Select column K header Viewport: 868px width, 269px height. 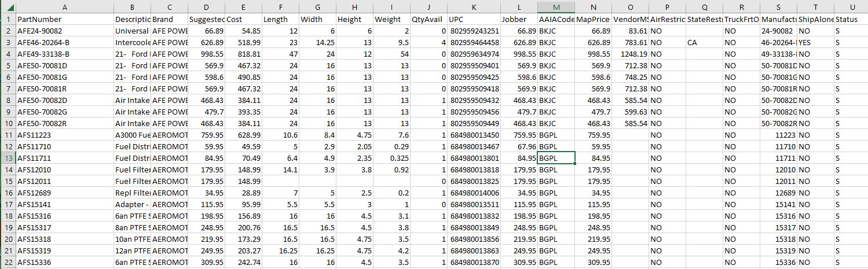coord(473,7)
